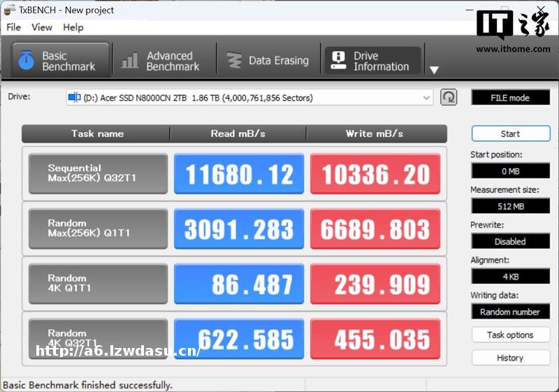The height and width of the screenshot is (392, 559).
Task: Click the 'Alignment:' label
Action: pos(490,260)
